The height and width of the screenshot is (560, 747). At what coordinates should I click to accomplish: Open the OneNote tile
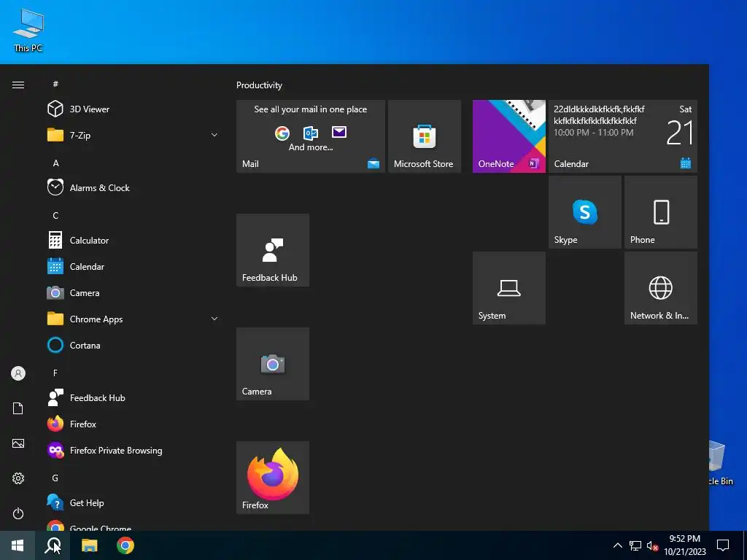coord(508,136)
